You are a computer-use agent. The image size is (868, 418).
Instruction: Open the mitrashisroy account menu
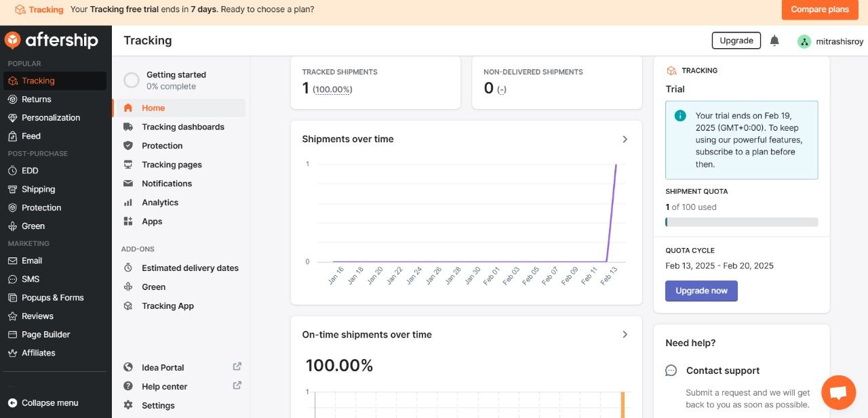tap(840, 41)
